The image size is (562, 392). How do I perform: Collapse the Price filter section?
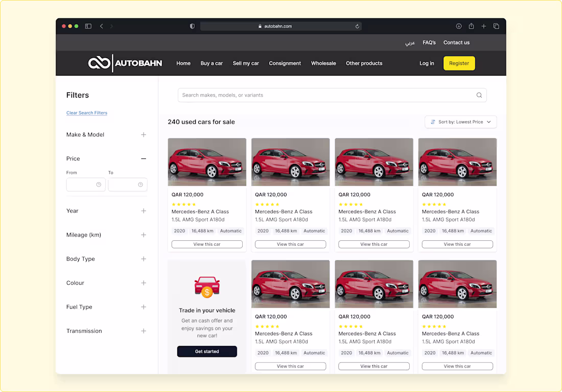[144, 158]
